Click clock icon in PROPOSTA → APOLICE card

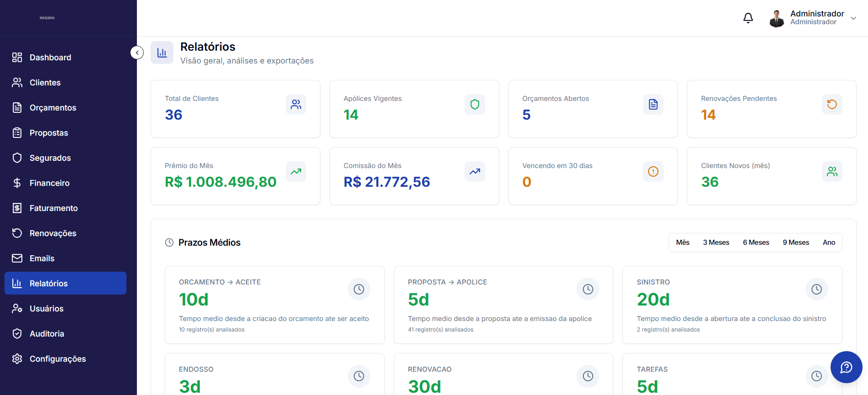pyautogui.click(x=588, y=289)
